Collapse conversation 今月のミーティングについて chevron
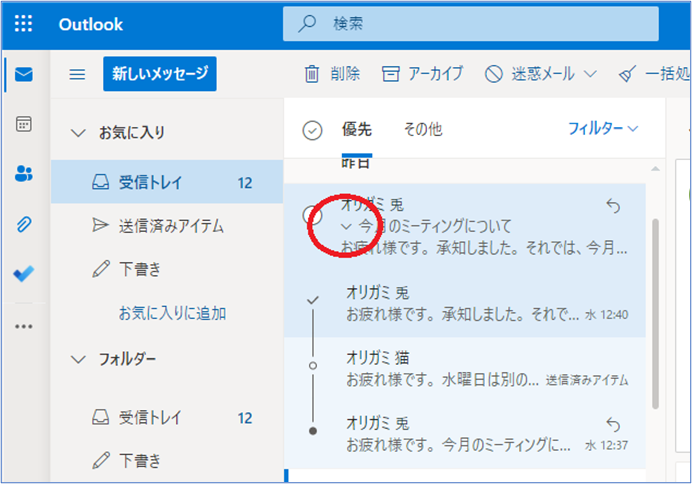The height and width of the screenshot is (484, 692). coord(346,227)
